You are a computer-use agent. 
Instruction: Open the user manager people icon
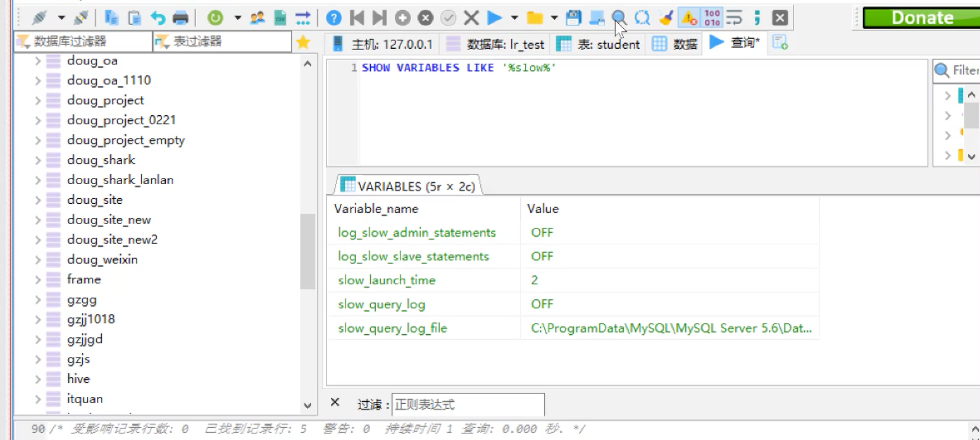(x=257, y=18)
